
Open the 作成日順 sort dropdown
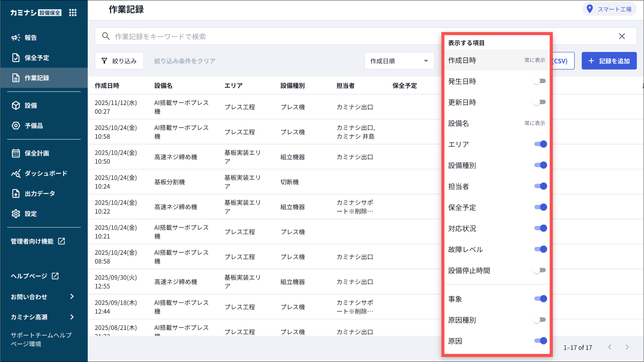(399, 61)
